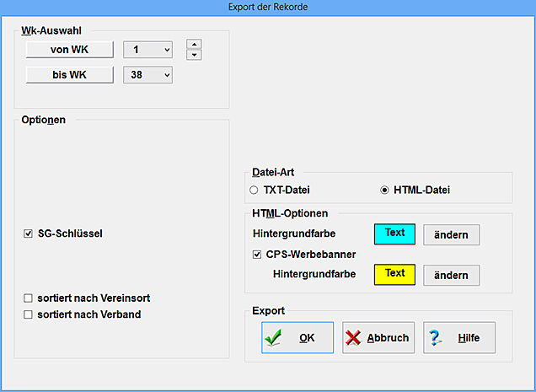Toggle the SG-Schlüssel checkbox
This screenshot has height=392, width=536.
coord(29,233)
